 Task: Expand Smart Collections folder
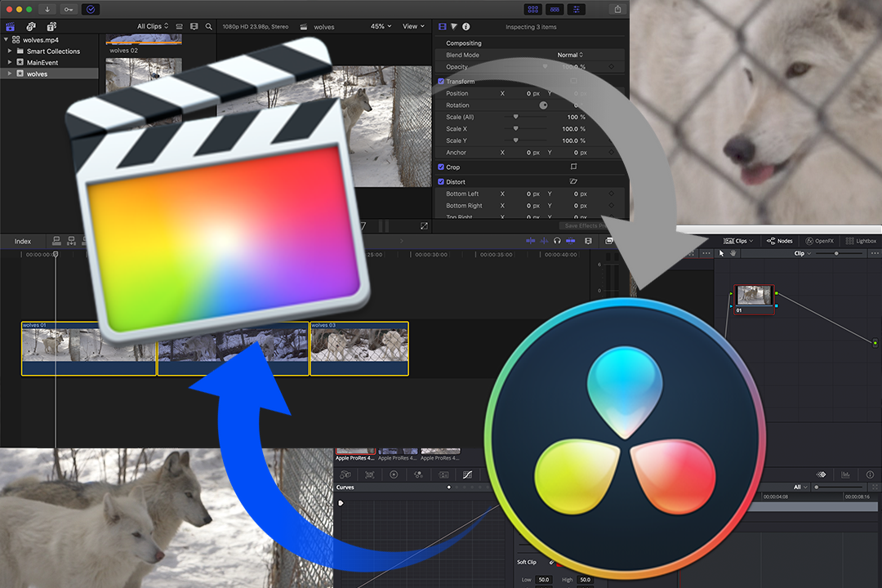[10, 51]
